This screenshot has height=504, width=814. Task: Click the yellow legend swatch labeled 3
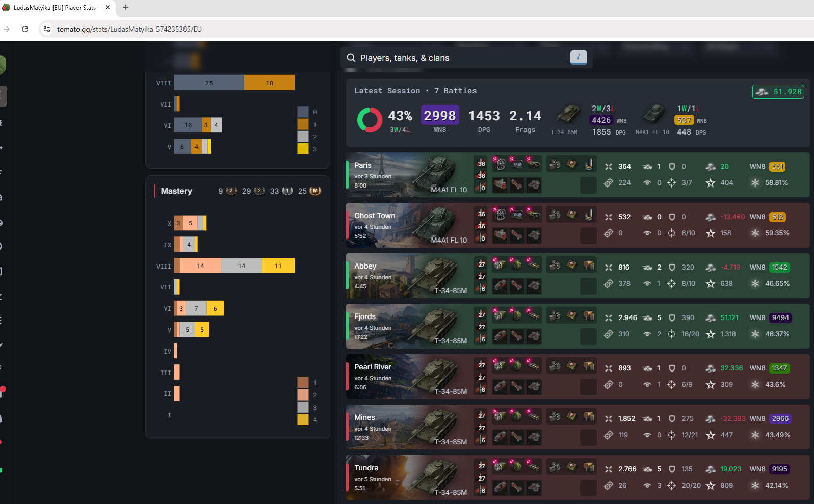click(x=303, y=149)
